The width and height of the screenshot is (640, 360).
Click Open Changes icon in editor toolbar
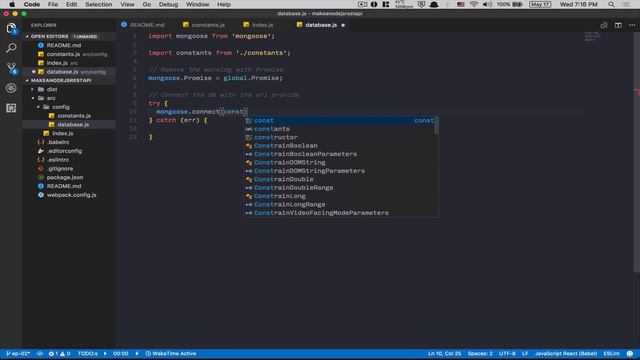604,25
